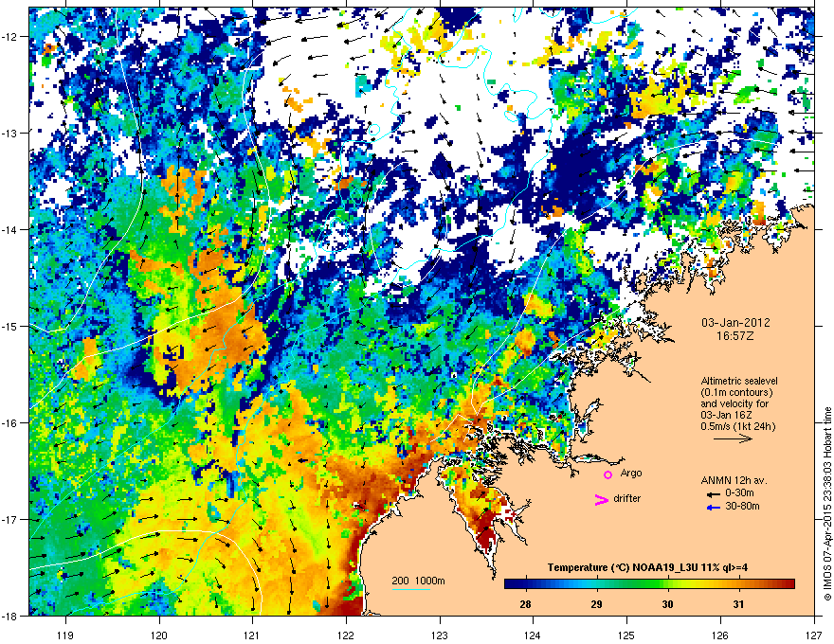The image size is (834, 644).
Task: Click latitude axis label '-13'
Action: point(9,133)
